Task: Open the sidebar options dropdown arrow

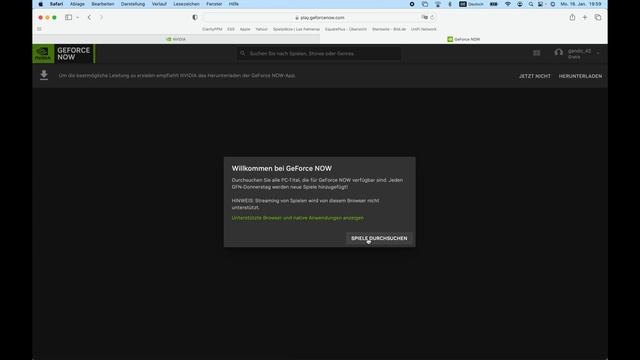Action: pyautogui.click(x=78, y=18)
